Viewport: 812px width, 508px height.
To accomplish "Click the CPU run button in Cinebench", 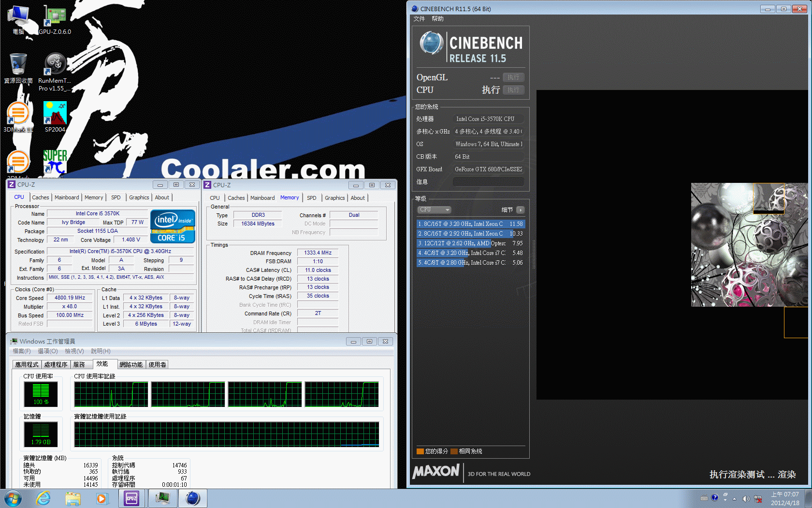I will point(513,90).
